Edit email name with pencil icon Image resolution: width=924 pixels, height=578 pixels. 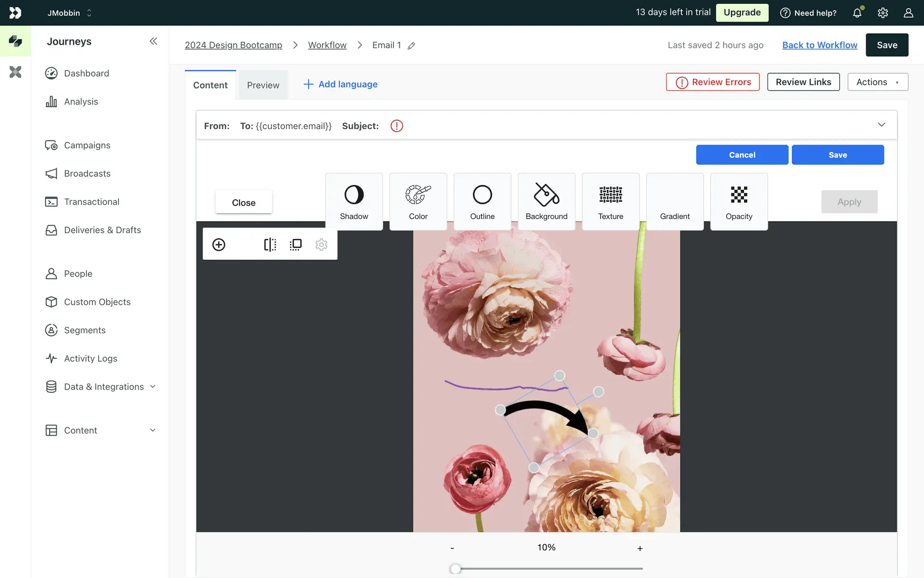click(411, 46)
